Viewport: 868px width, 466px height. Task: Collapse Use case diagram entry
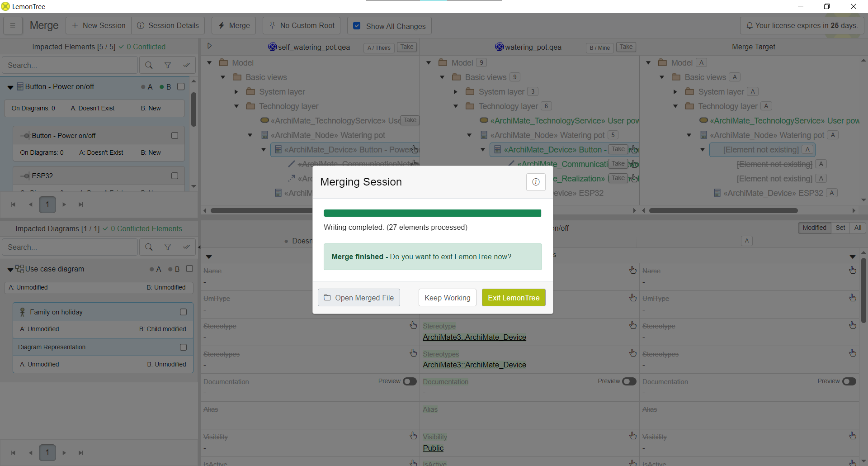tap(10, 270)
